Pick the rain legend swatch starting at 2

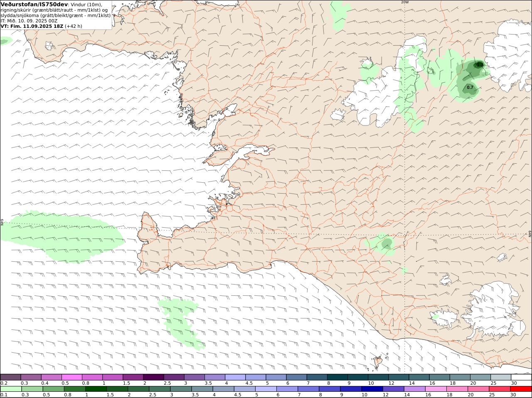pyautogui.click(x=138, y=389)
